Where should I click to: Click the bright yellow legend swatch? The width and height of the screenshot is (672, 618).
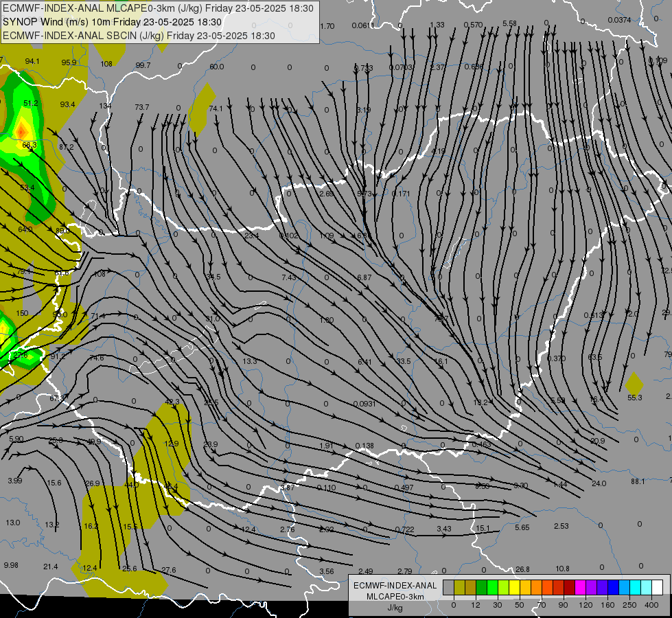514,588
